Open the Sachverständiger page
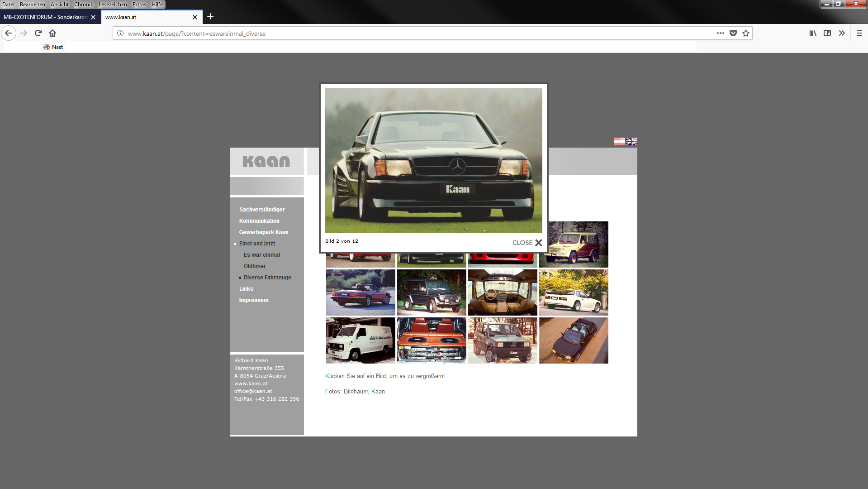 [x=262, y=210]
